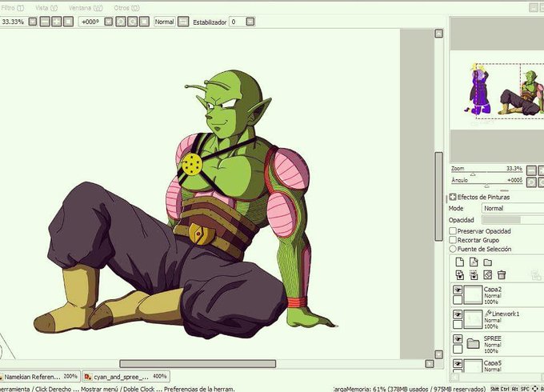Click navigator rotate button beside Ángulo

(531, 182)
